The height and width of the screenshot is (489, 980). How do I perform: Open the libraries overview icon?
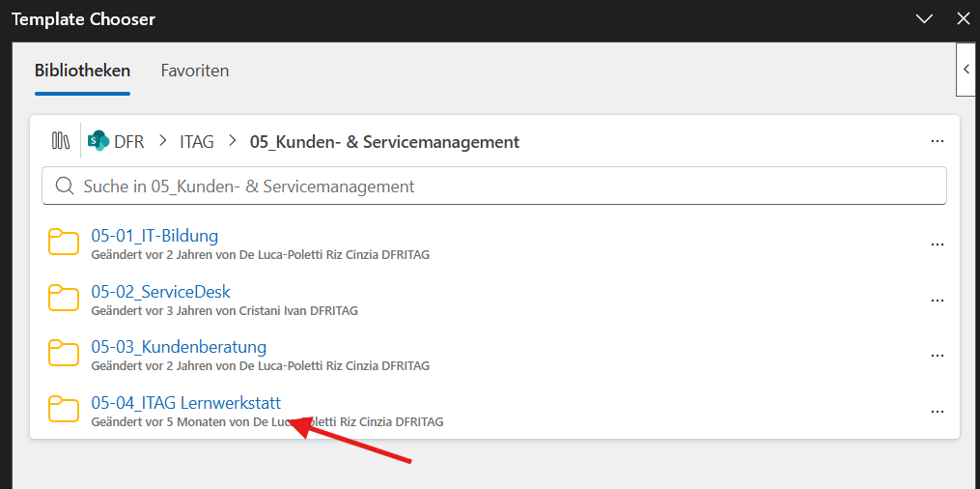(61, 141)
